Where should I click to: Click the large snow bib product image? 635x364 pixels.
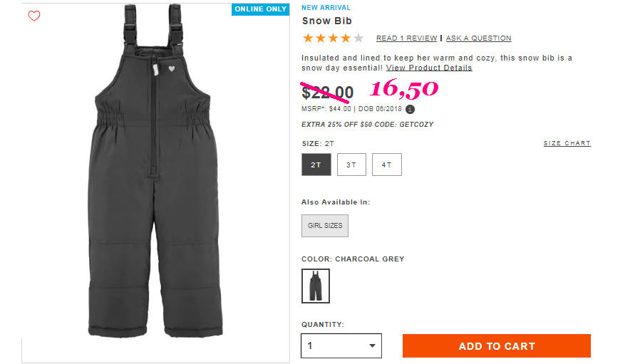click(155, 171)
